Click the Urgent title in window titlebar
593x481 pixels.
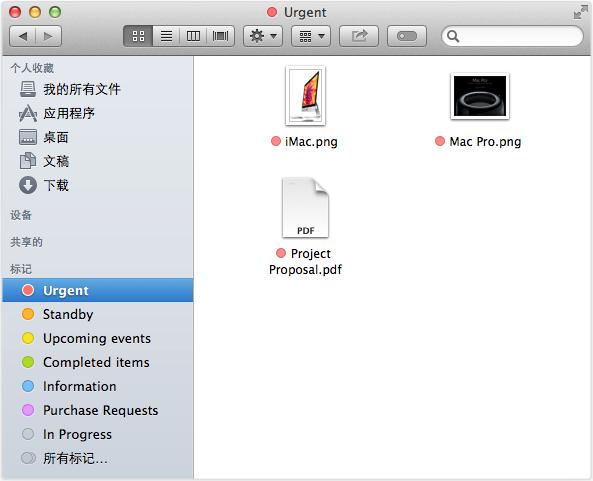[305, 12]
